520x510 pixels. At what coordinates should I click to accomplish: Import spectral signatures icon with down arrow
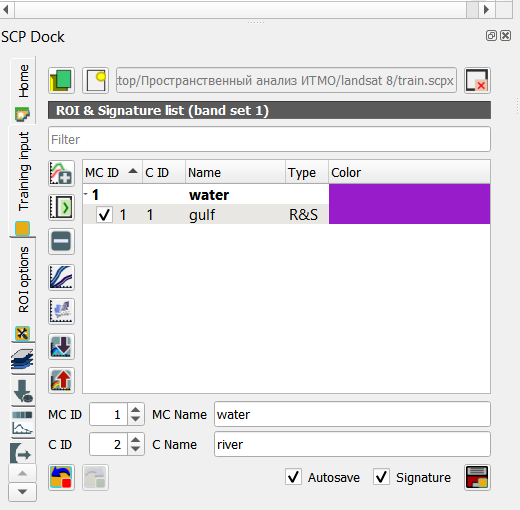[x=61, y=346]
